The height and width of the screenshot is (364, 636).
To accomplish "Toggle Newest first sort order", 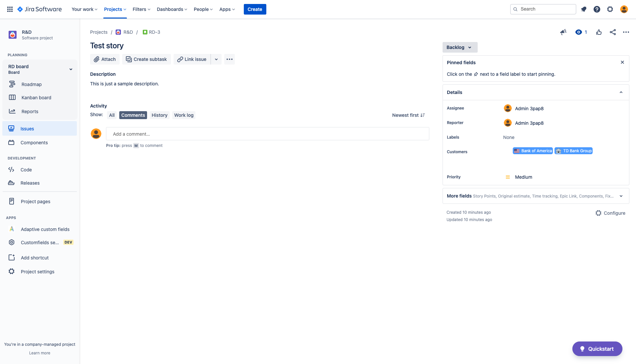I will point(408,115).
